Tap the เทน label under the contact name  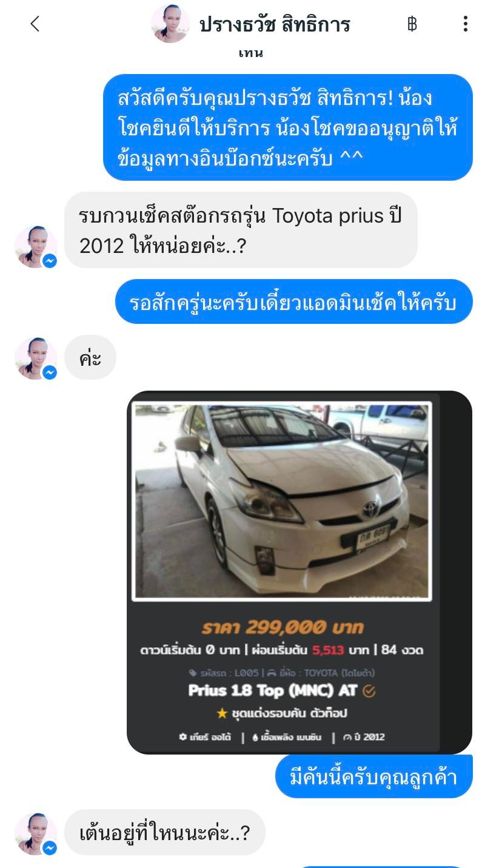coord(251,53)
